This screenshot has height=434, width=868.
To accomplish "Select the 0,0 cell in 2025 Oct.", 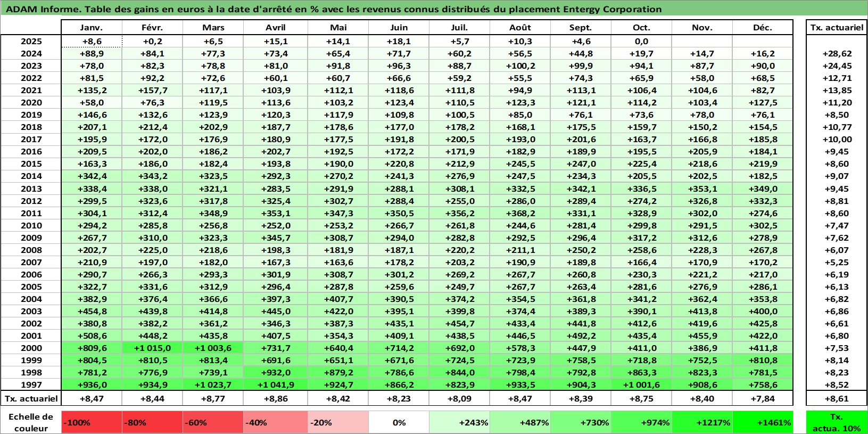I will coord(641,41).
